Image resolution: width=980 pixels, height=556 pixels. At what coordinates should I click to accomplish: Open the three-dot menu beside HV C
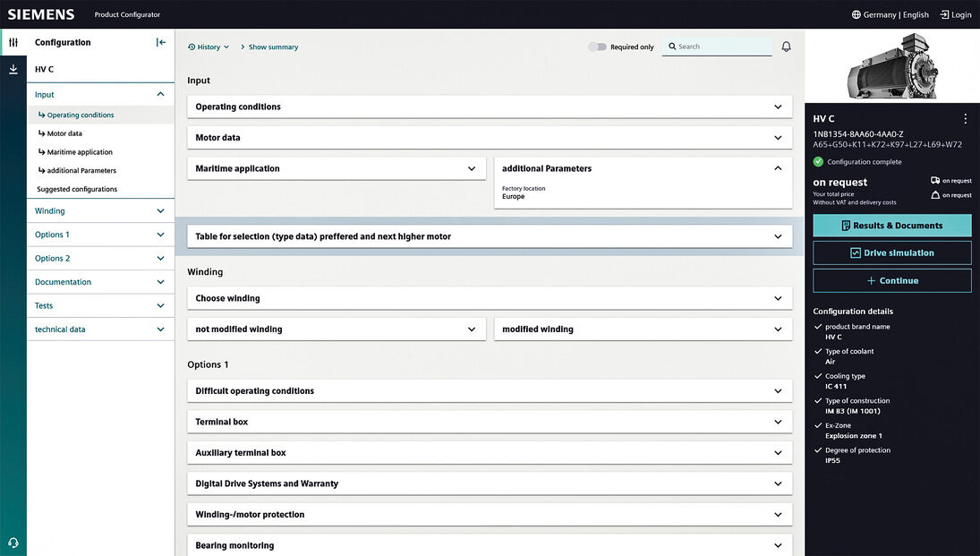pyautogui.click(x=965, y=118)
